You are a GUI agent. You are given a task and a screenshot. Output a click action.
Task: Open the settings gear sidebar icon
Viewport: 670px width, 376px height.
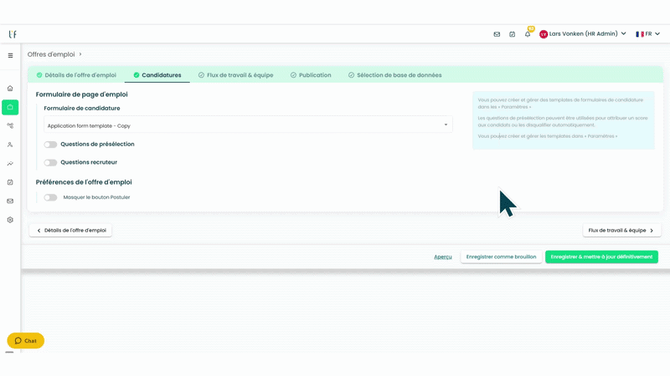click(x=10, y=220)
